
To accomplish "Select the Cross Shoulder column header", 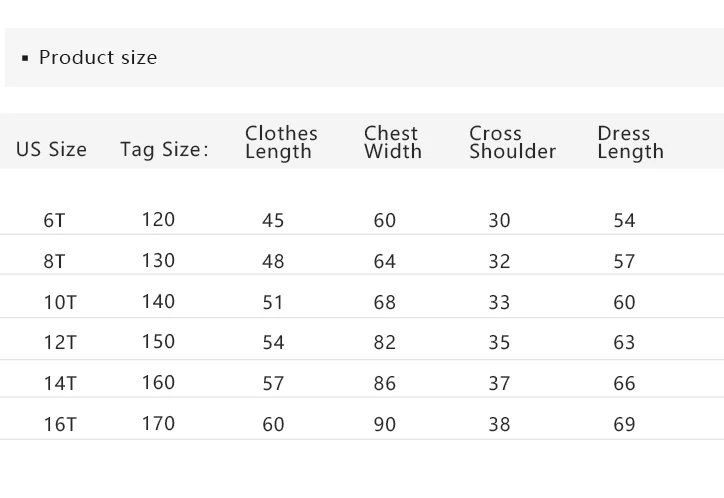I will 512,142.
